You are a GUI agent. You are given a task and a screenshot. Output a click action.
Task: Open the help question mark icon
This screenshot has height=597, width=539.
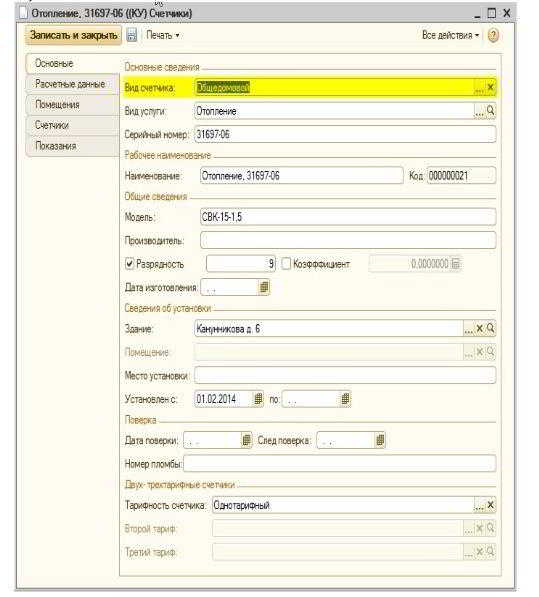pos(493,35)
